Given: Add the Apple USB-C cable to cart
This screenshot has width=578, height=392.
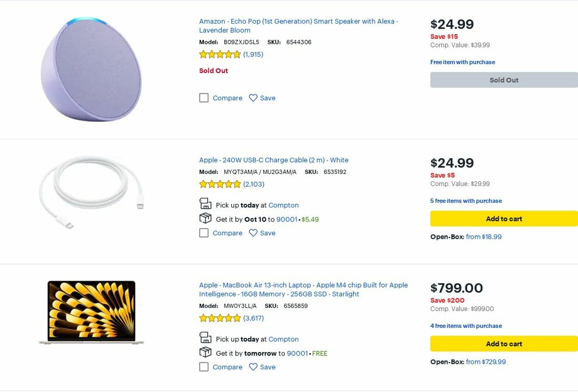Looking at the screenshot, I should point(504,219).
